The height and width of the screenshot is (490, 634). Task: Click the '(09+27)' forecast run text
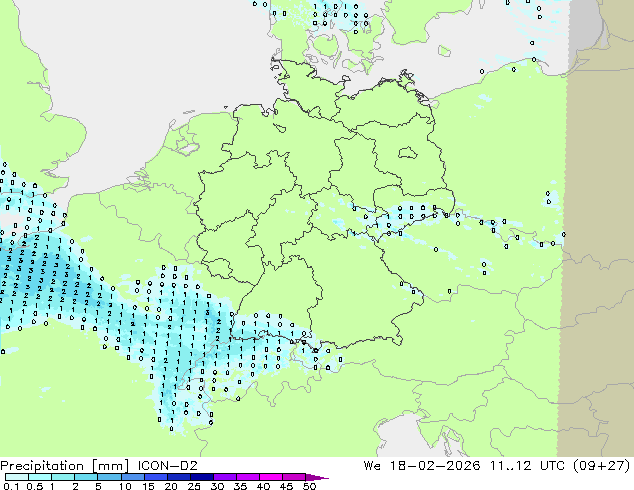click(x=602, y=466)
